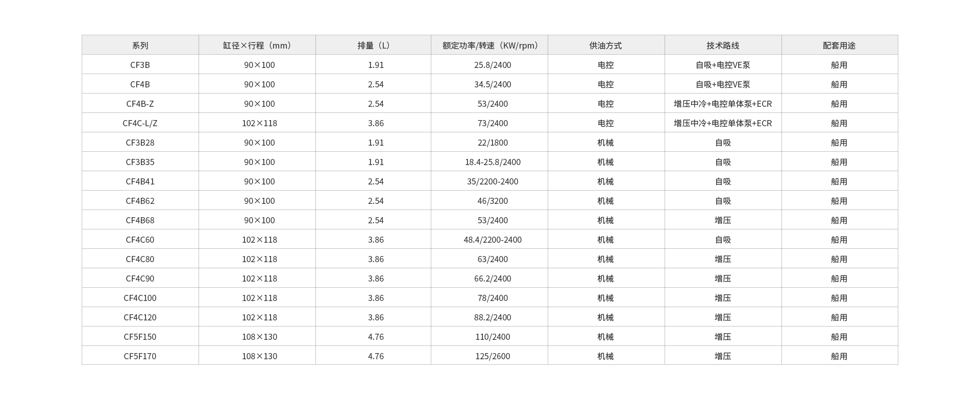980x418 pixels.
Task: Click the CF4B62 model cell
Action: click(140, 201)
